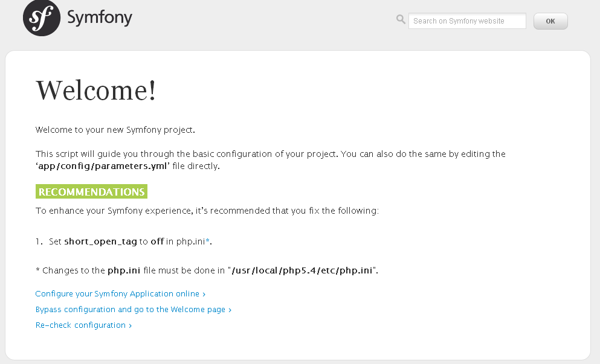Click the 'To enhance your Symfony experience' sentence
Viewport: 600px width, 364px height.
pos(207,211)
